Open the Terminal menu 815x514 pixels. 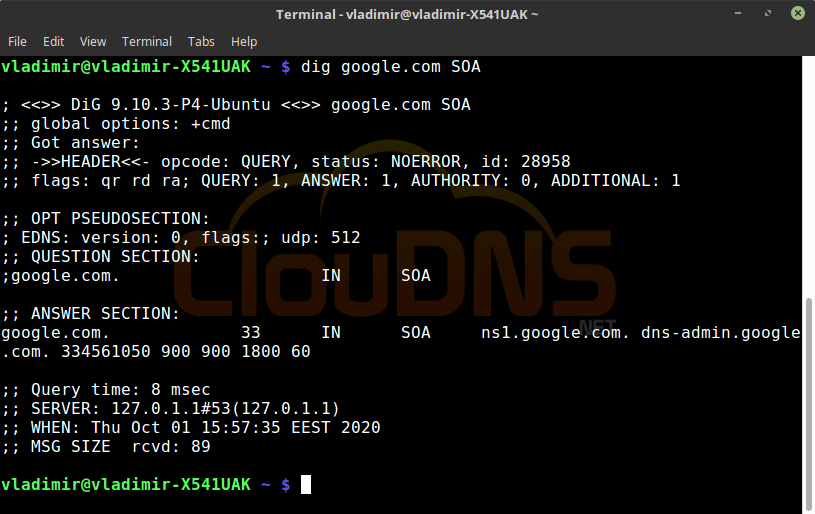coord(147,42)
